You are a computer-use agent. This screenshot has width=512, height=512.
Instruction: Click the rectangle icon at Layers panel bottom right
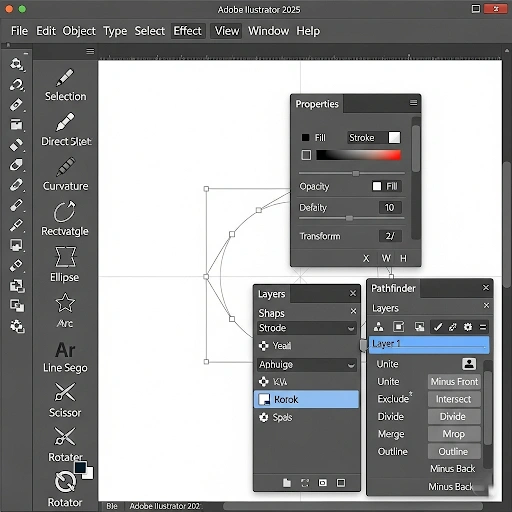pos(341,483)
